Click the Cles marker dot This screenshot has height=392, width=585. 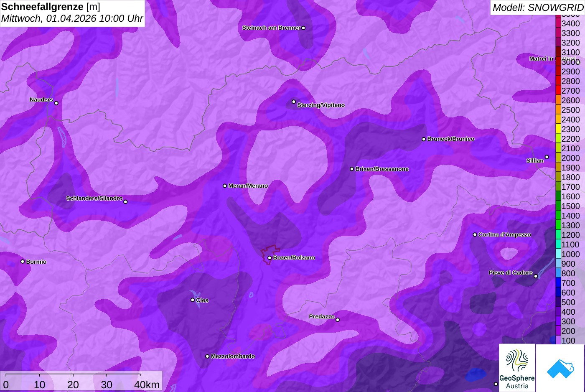pos(193,300)
